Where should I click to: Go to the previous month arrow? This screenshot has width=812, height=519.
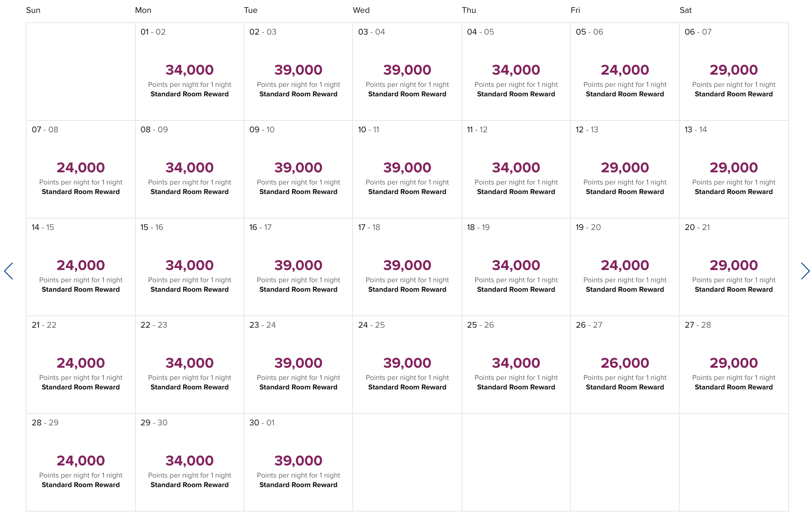pos(8,271)
